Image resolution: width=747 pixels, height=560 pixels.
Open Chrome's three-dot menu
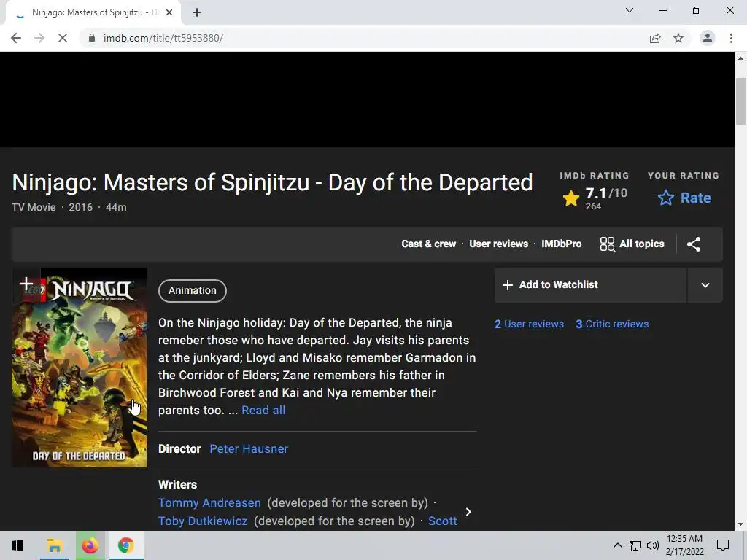(x=731, y=38)
